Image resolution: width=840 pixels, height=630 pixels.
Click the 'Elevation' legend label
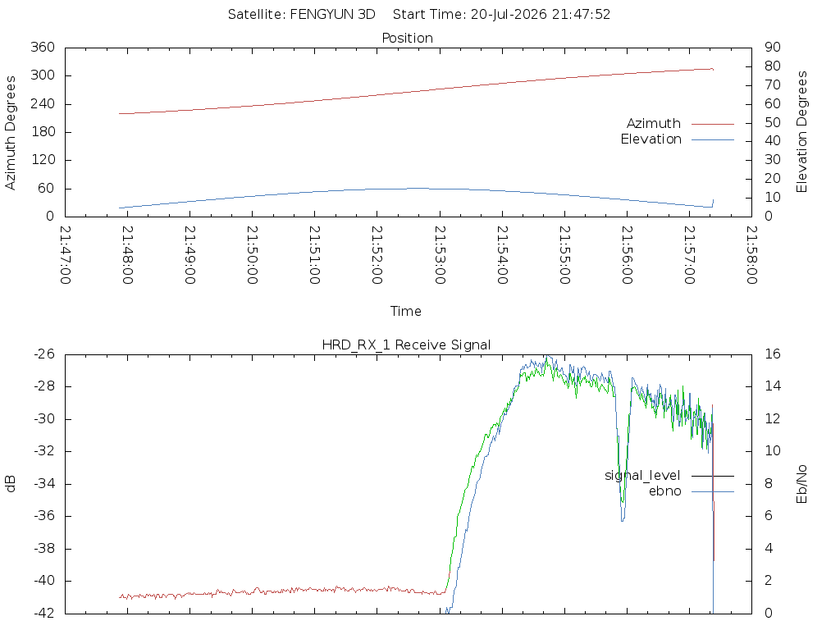pos(651,139)
